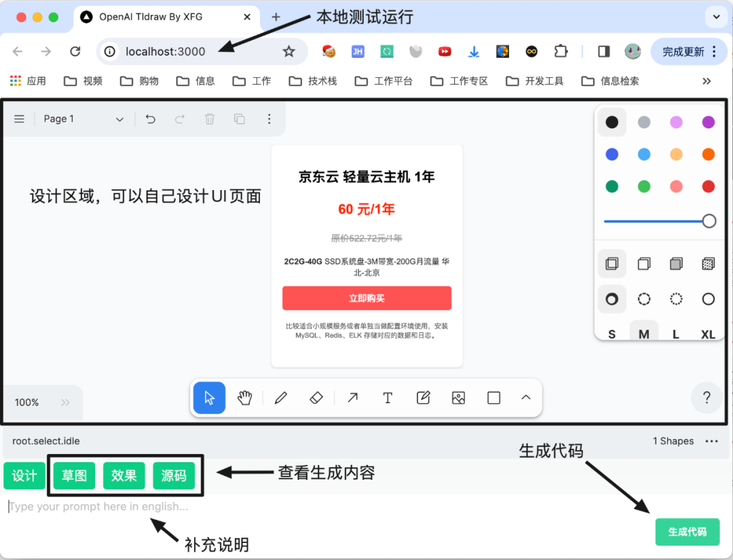Viewport: 733px width, 560px height.
Task: Select the Asset image tool
Action: coord(459,398)
